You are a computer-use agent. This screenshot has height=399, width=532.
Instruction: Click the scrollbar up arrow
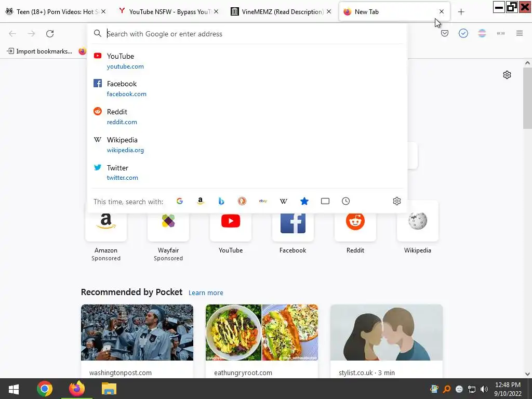pos(527,63)
